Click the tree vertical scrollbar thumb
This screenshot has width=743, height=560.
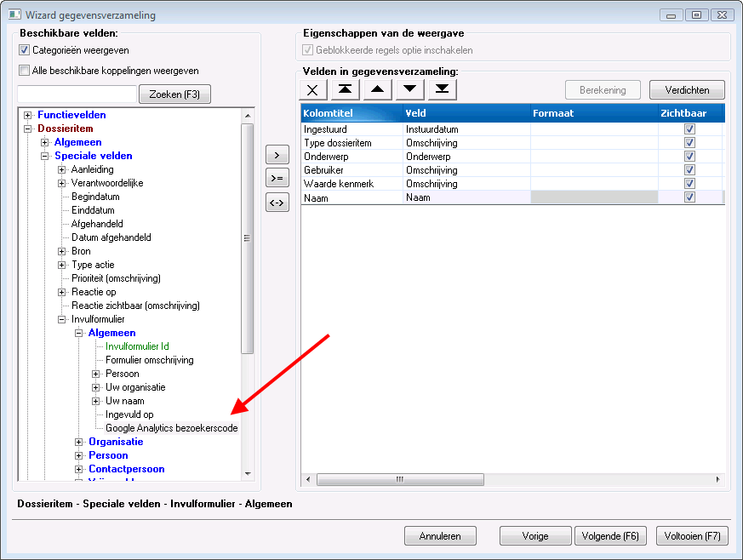tap(248, 238)
